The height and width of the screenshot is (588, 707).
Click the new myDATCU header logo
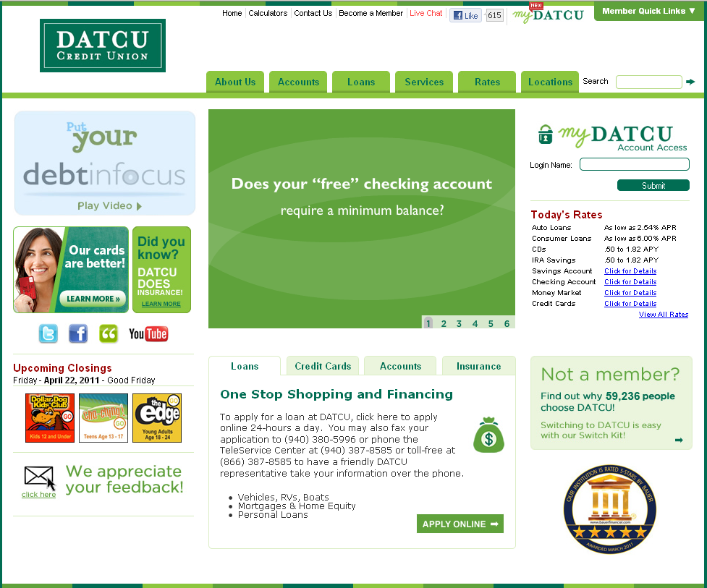[x=548, y=14]
